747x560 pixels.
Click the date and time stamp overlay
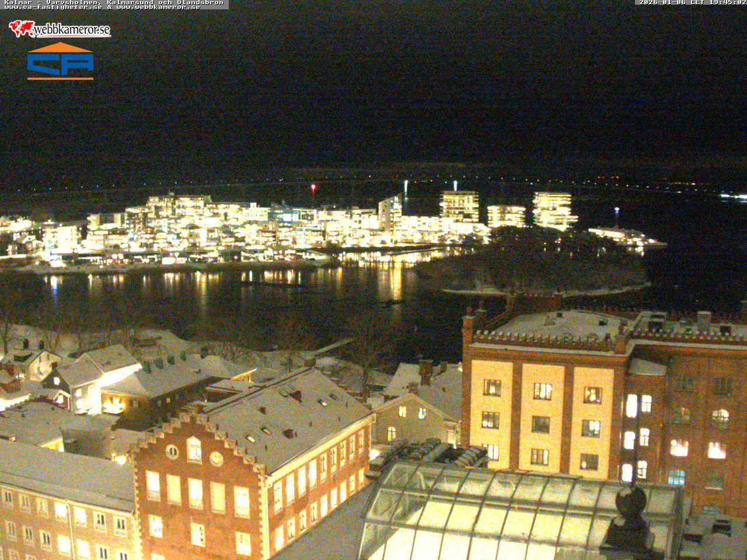tap(692, 2)
